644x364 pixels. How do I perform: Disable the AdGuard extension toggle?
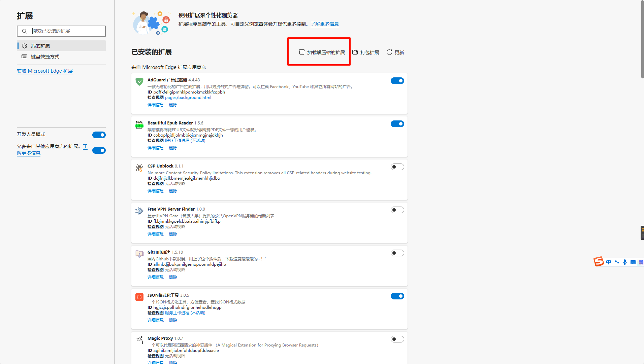[x=397, y=81]
